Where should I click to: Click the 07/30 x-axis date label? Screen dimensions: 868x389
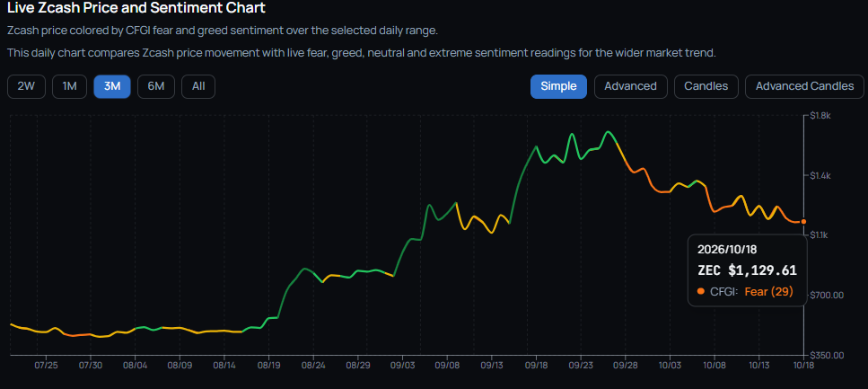click(91, 366)
